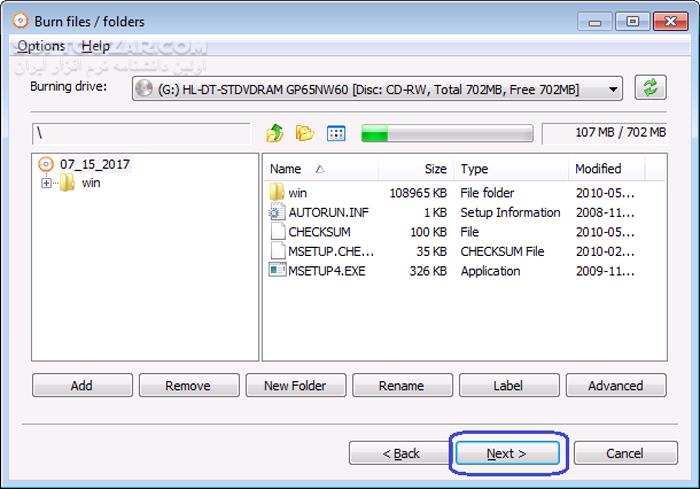
Task: Select the 07_15_2017 disc label text
Action: [95, 164]
